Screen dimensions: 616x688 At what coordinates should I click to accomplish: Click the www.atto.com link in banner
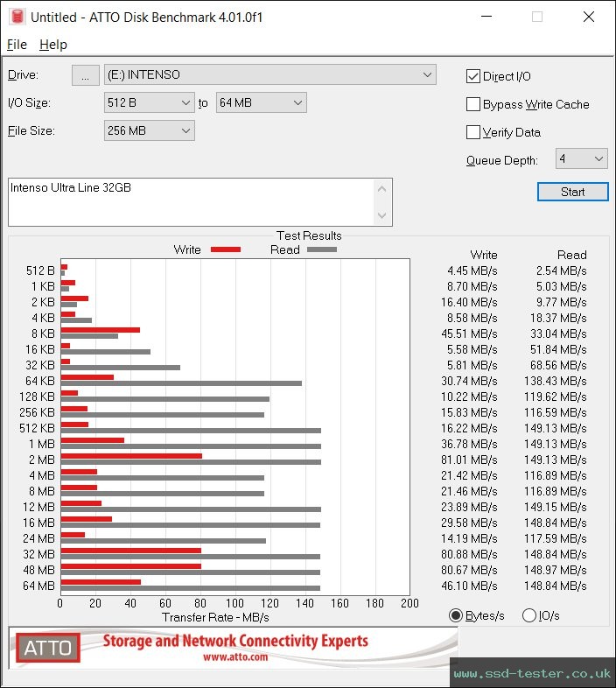click(235, 656)
